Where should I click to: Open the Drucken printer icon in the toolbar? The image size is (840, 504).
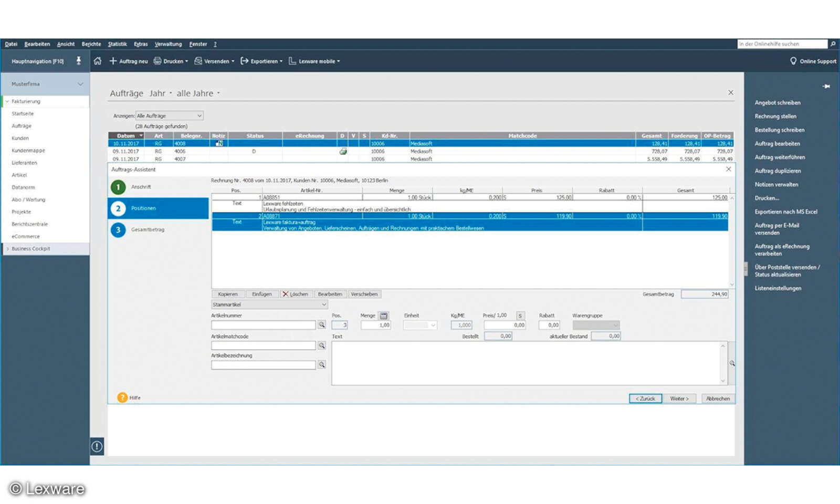157,61
